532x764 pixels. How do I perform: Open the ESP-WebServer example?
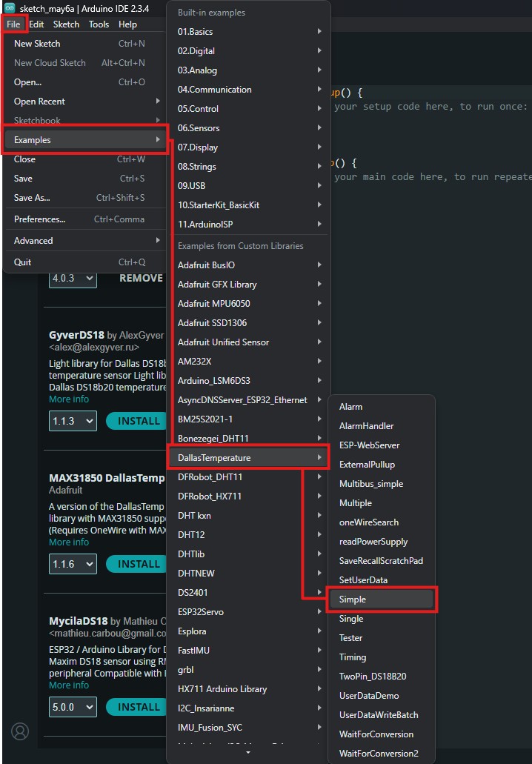(x=382, y=445)
